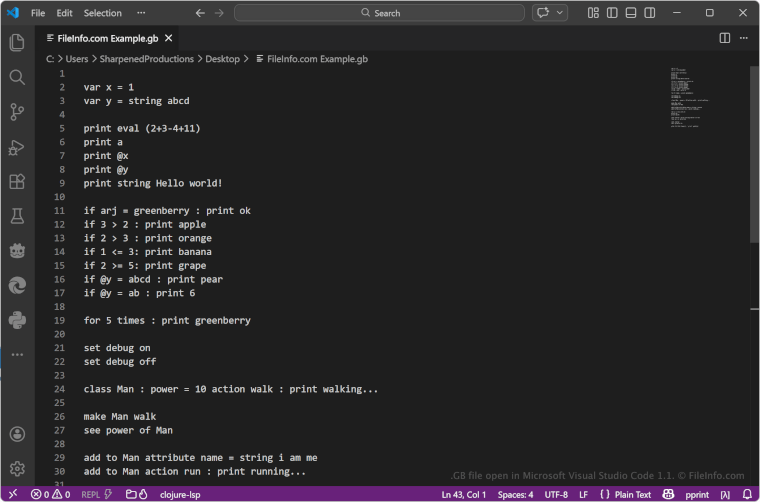Open the Selection menu

point(102,13)
